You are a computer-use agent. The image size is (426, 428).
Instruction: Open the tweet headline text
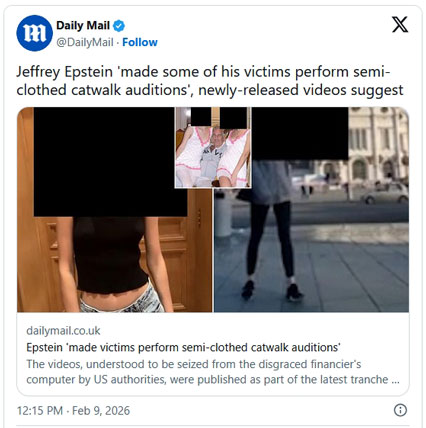(x=210, y=81)
